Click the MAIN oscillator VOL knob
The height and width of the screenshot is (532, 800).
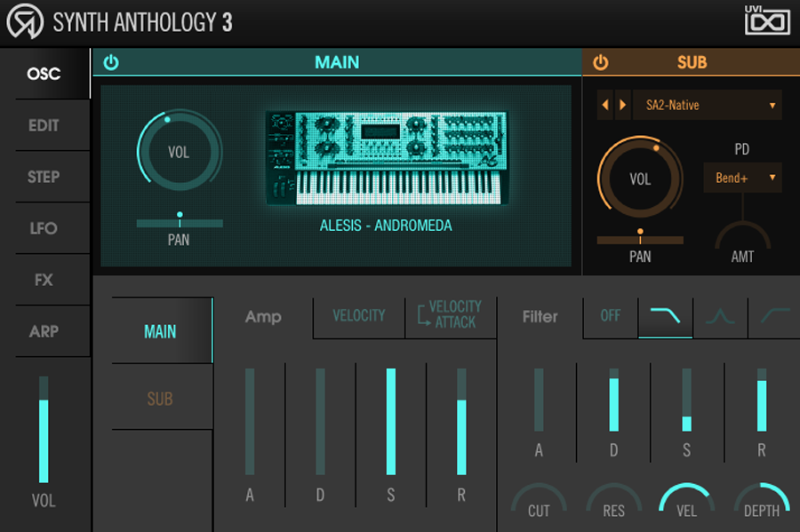tap(179, 151)
